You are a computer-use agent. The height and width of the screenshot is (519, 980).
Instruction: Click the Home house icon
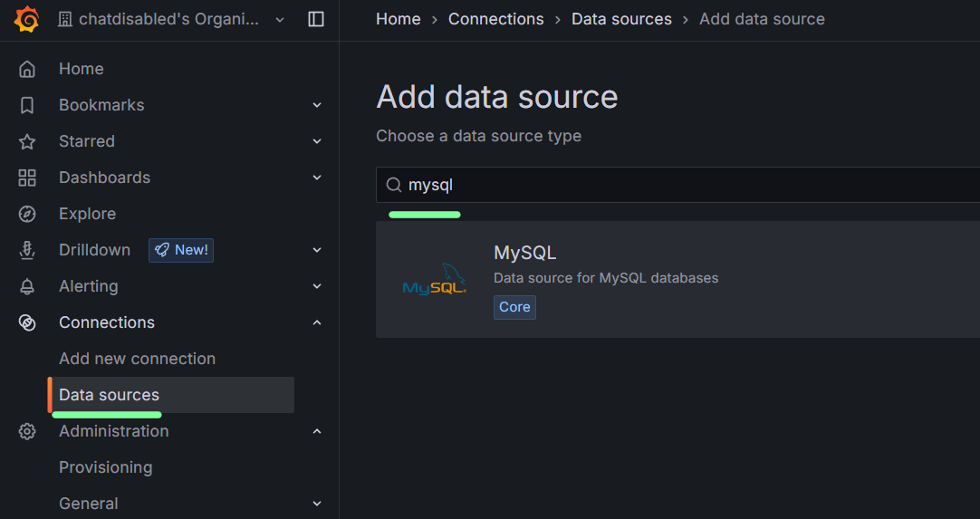pos(27,69)
